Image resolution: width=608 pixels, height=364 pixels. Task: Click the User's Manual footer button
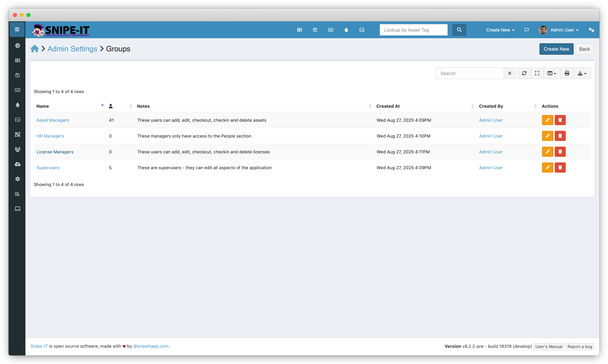(549, 346)
